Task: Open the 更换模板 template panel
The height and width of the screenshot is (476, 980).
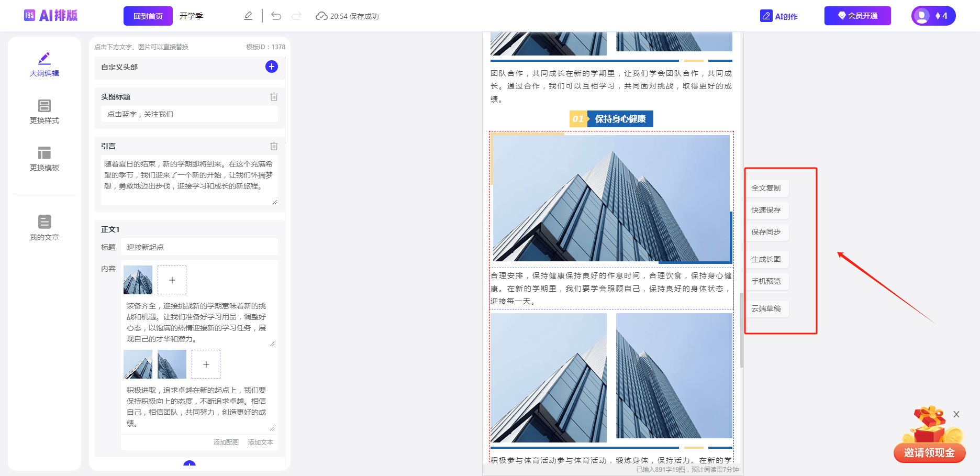Action: click(x=44, y=159)
